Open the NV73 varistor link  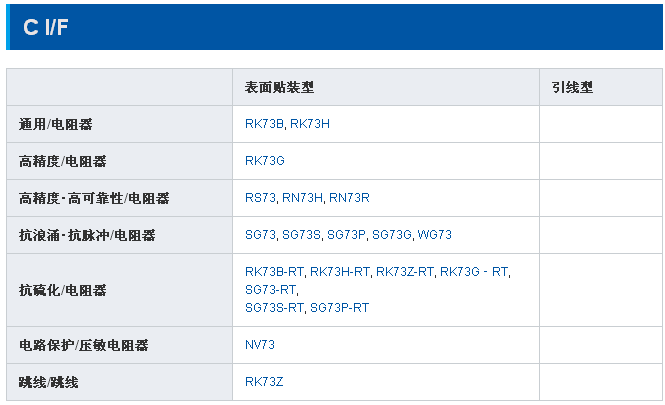[260, 345]
